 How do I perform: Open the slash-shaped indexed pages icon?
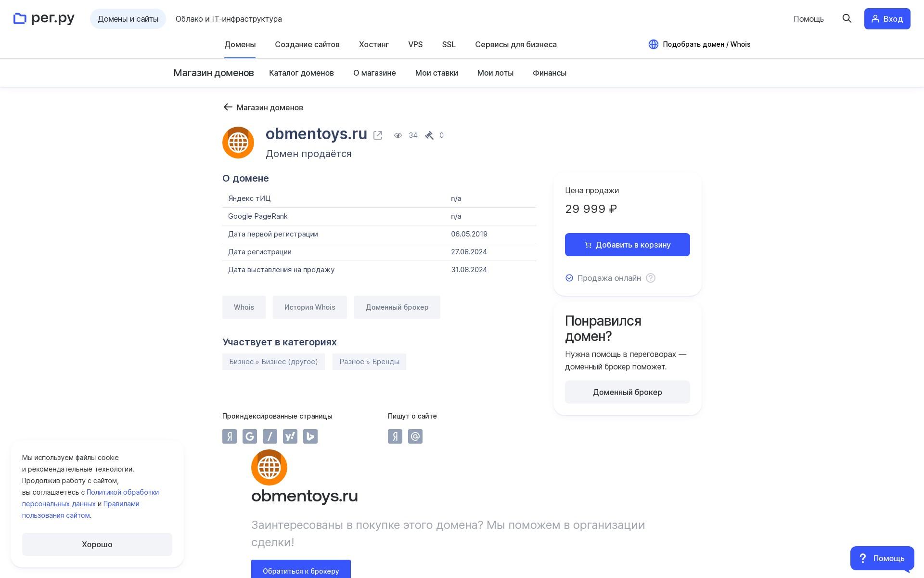(270, 436)
